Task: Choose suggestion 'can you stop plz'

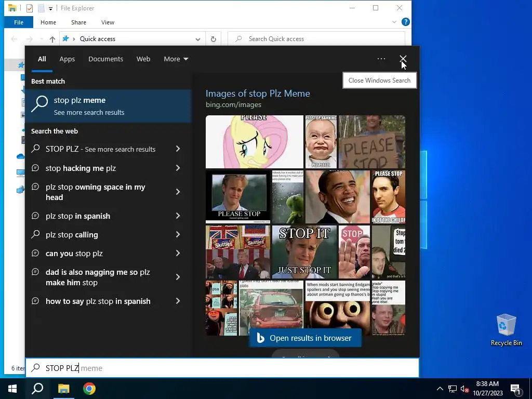Action: click(74, 254)
